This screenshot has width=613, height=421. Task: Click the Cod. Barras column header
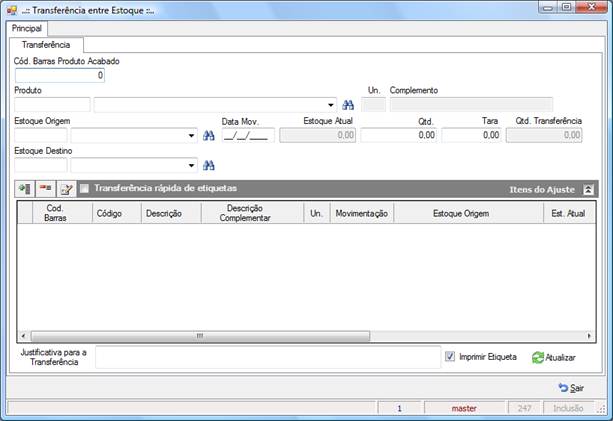click(x=63, y=213)
